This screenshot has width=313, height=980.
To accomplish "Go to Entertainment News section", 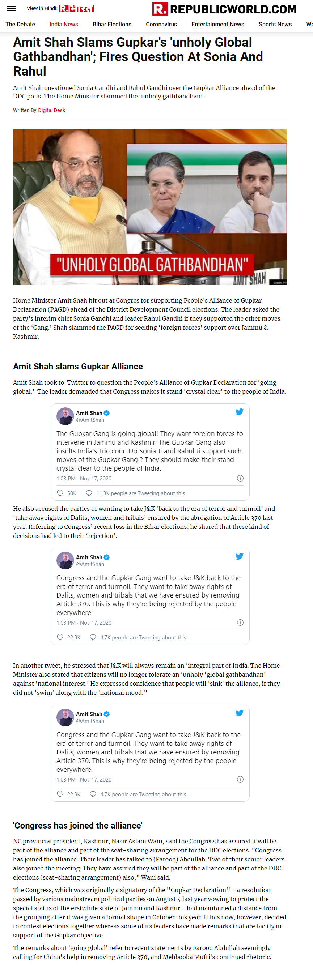I will tap(218, 24).
